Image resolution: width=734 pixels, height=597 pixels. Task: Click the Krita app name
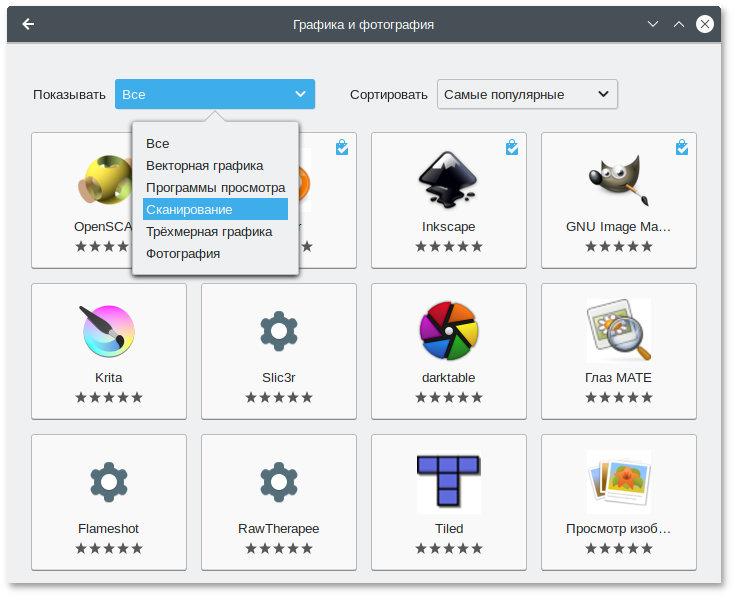click(109, 377)
